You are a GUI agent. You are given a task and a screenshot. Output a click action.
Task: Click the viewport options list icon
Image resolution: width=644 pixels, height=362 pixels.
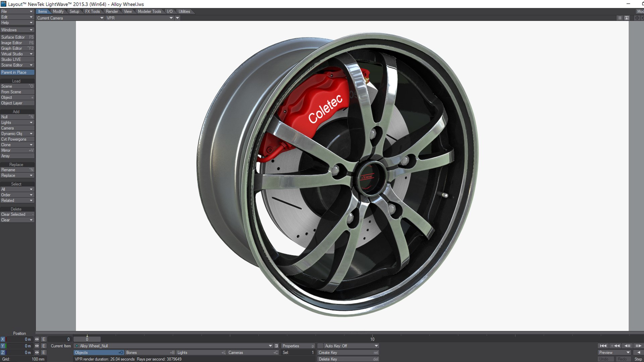620,18
